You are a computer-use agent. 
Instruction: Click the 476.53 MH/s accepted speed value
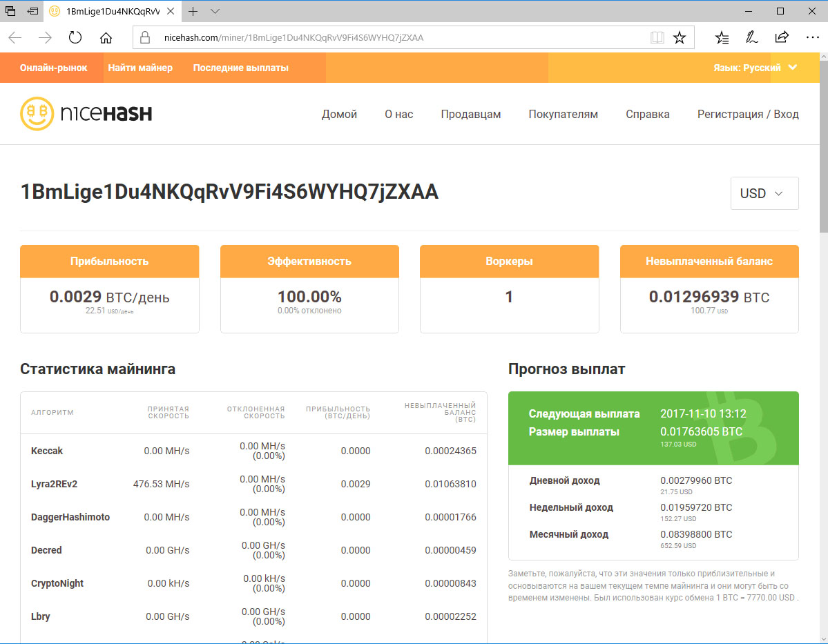pyautogui.click(x=161, y=484)
